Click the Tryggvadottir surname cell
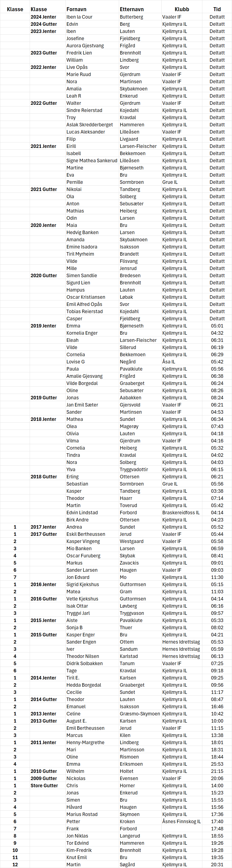Screen dimensions: 232x868 134,469
